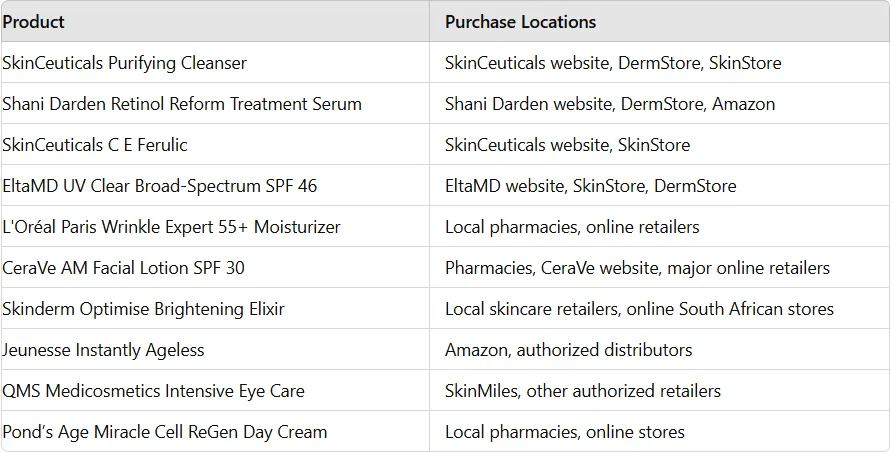Click the EltaMD UV Clear SPF 46 cell

point(160,186)
